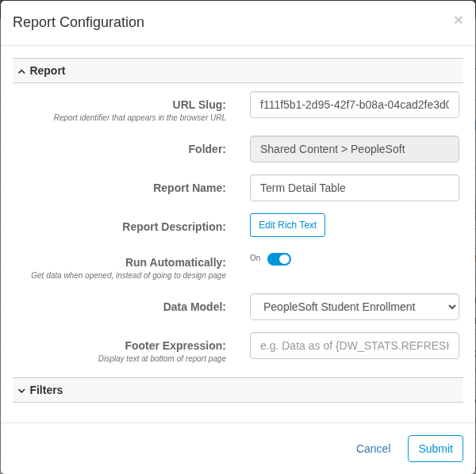Click the Footer Expression label
The image size is (476, 474).
coord(175,346)
